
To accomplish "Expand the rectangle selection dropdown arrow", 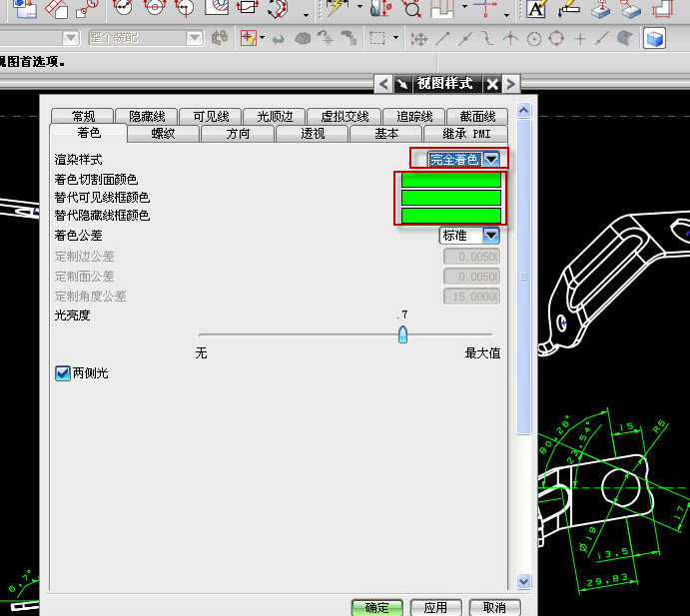I will click(x=395, y=37).
